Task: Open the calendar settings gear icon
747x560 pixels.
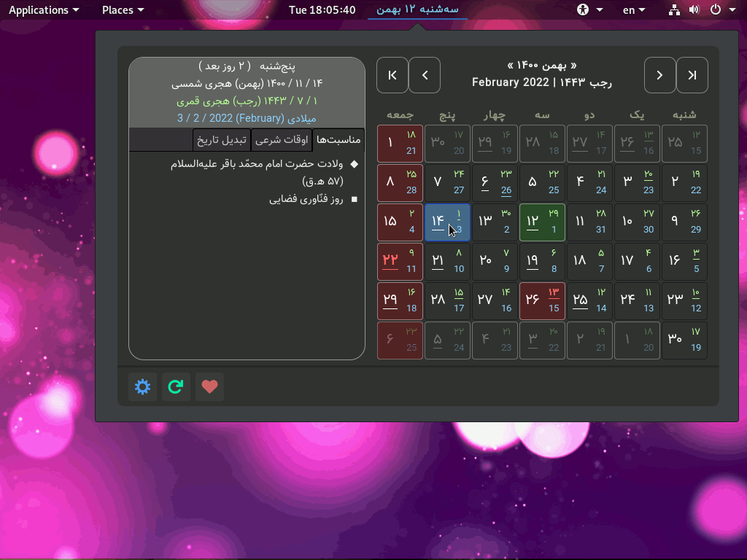Action: coord(143,386)
